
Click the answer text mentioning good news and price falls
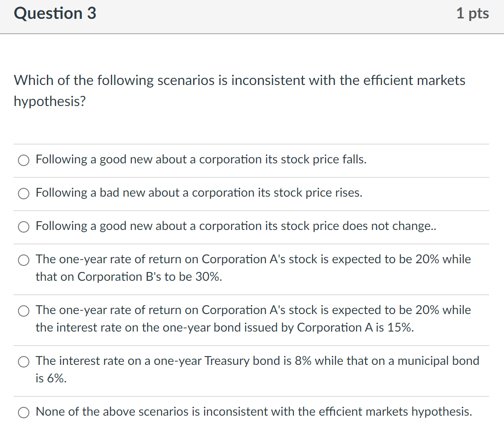(x=201, y=159)
